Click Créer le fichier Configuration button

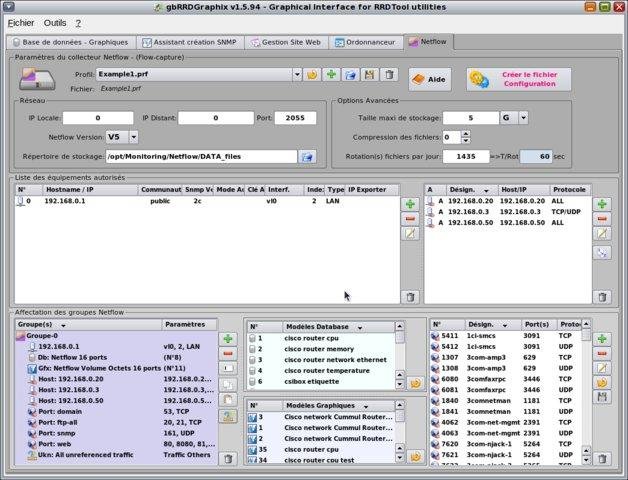coord(519,79)
